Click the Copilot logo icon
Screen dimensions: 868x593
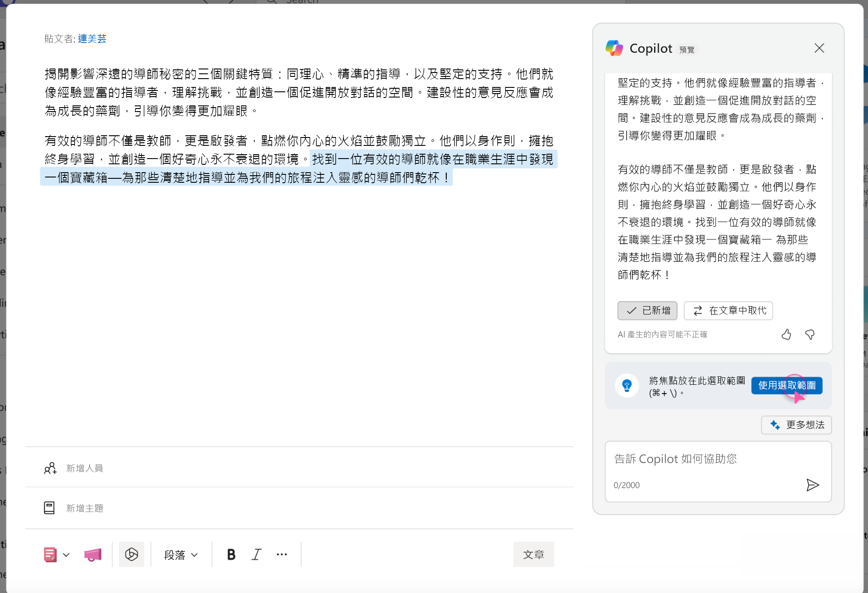pyautogui.click(x=614, y=48)
